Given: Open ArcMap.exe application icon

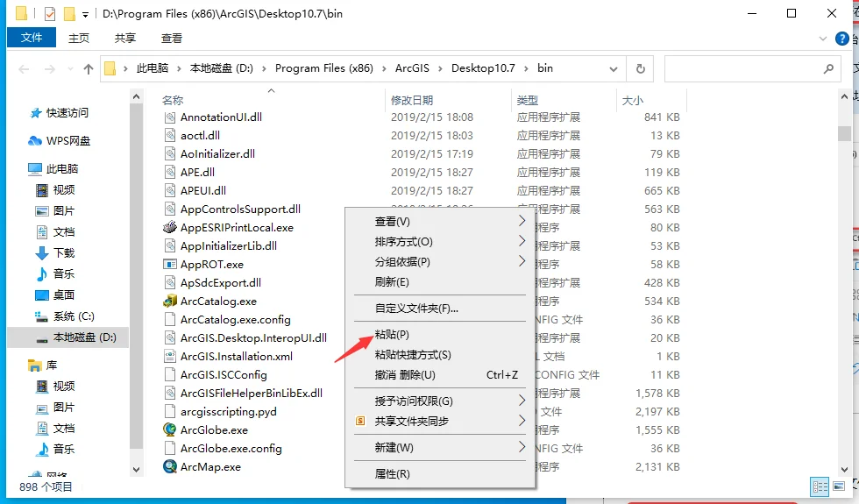Looking at the screenshot, I should click(x=170, y=466).
